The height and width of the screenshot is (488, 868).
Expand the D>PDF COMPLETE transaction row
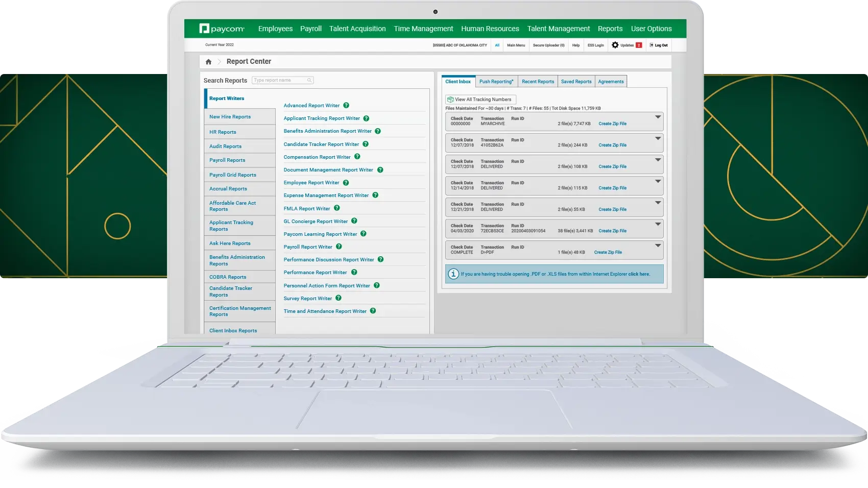(658, 246)
